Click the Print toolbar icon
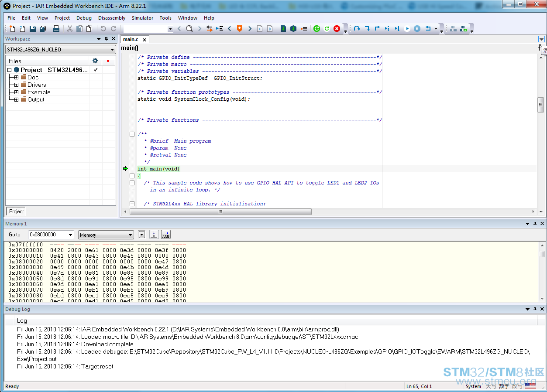 pos(56,28)
